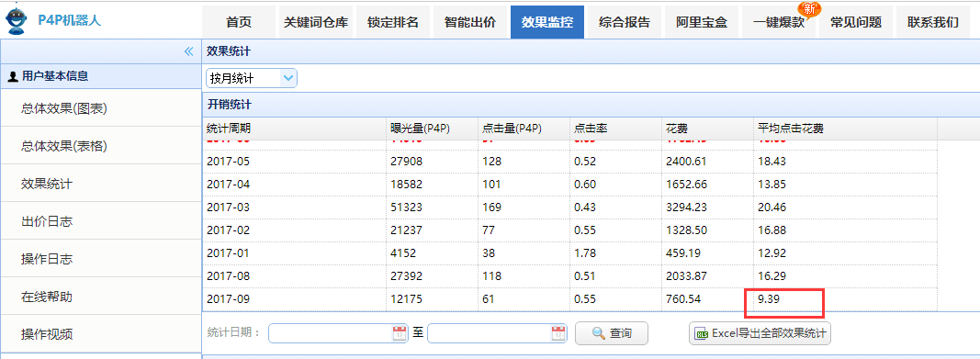Click the 开销统计 section header
This screenshot has height=359, width=980.
(x=591, y=105)
